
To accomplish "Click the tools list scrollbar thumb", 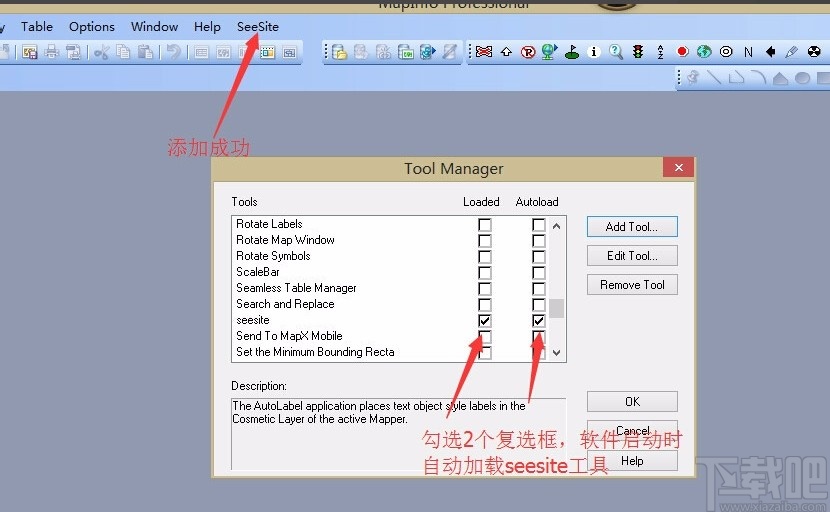I will [x=556, y=308].
